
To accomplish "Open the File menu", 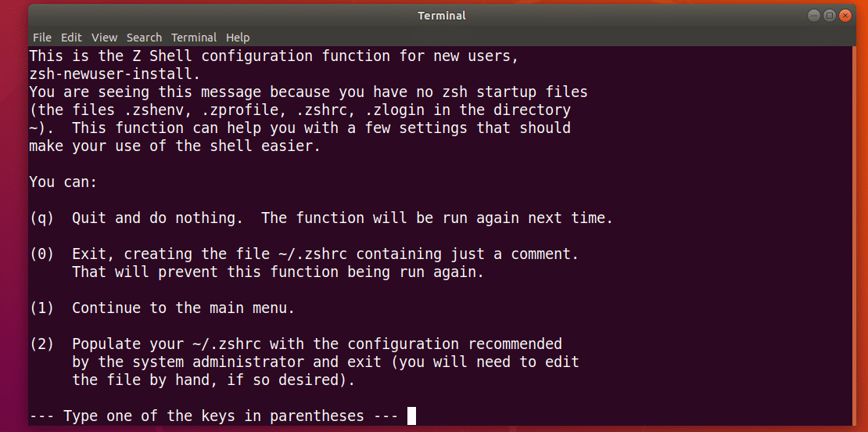I will (x=41, y=38).
